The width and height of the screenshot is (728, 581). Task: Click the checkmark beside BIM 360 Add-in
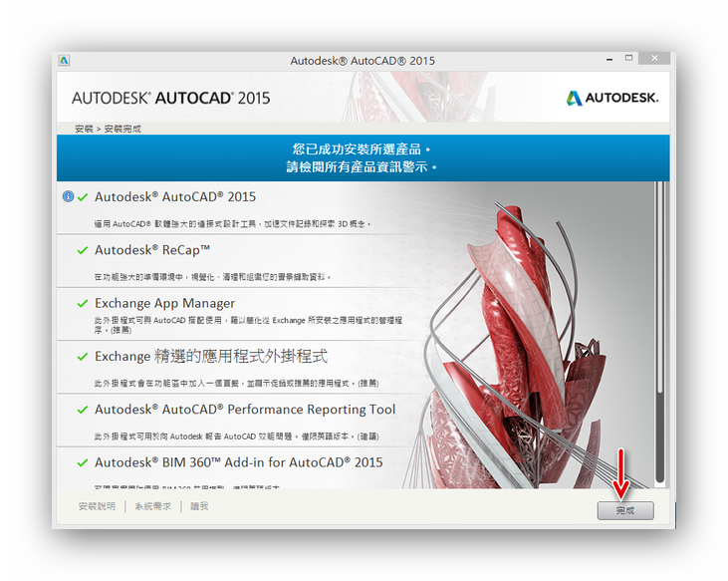tap(83, 463)
